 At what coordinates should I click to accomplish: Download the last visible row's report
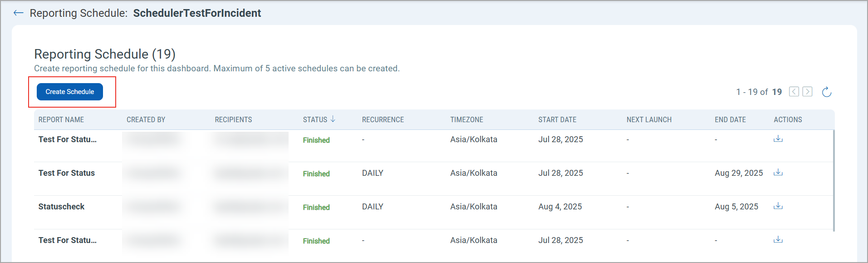(778, 240)
